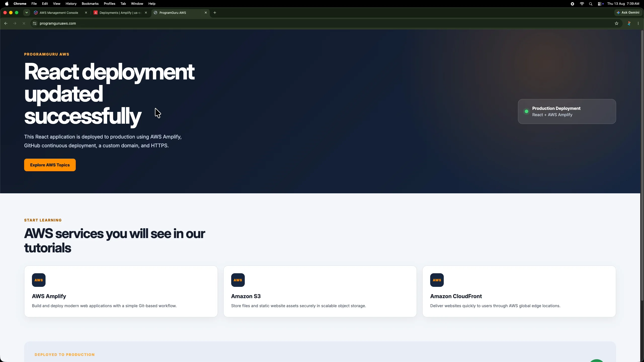Open a new tab with plus button
The height and width of the screenshot is (362, 644).
(215, 13)
